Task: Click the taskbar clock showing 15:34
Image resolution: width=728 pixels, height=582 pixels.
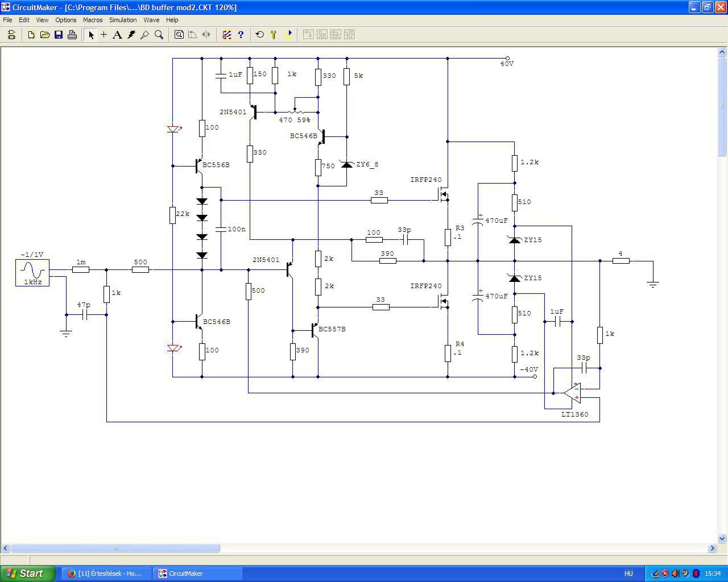Action: point(713,573)
